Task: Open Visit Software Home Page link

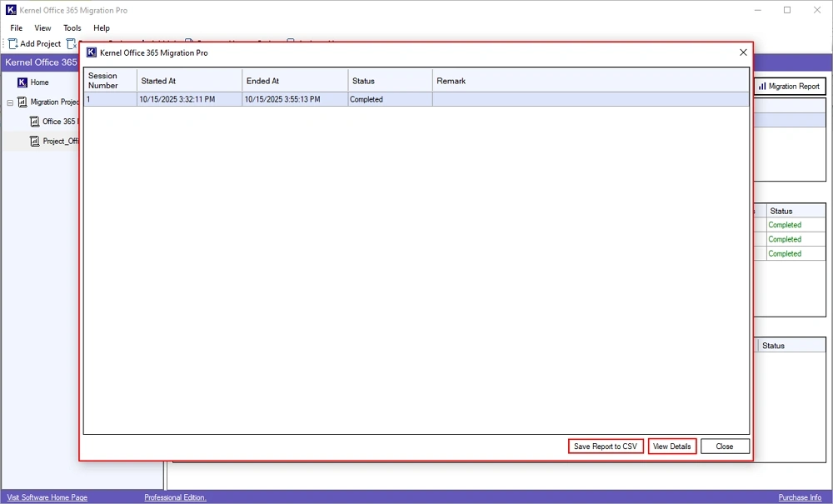Action: (x=47, y=497)
